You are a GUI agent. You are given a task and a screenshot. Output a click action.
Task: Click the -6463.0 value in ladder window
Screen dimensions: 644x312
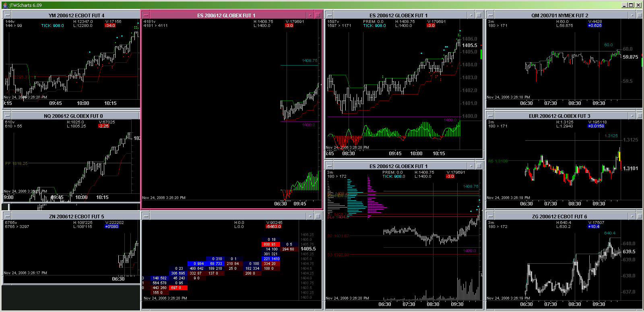[274, 226]
